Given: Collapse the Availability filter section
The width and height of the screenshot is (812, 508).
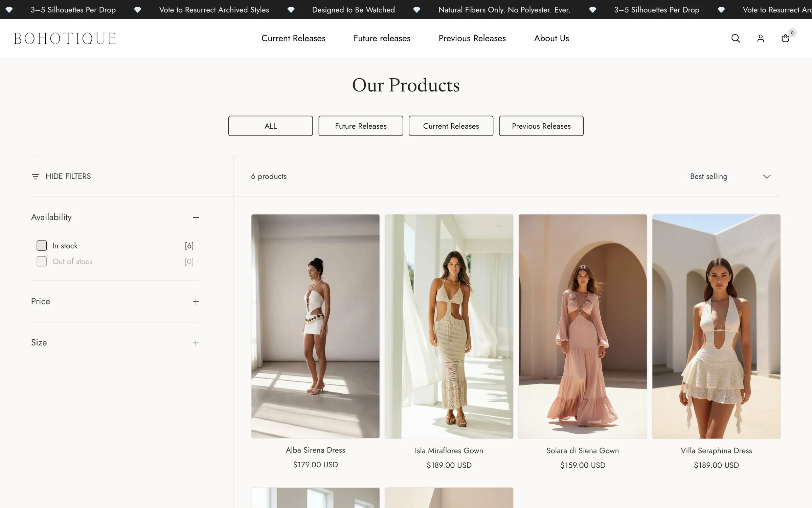Looking at the screenshot, I should point(196,217).
